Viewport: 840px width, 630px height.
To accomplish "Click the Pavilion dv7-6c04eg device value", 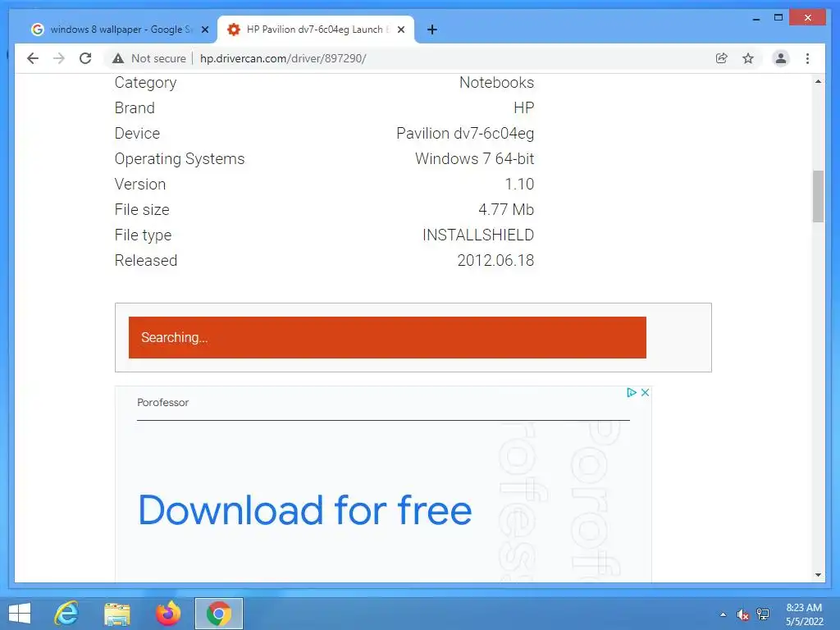I will 465,134.
